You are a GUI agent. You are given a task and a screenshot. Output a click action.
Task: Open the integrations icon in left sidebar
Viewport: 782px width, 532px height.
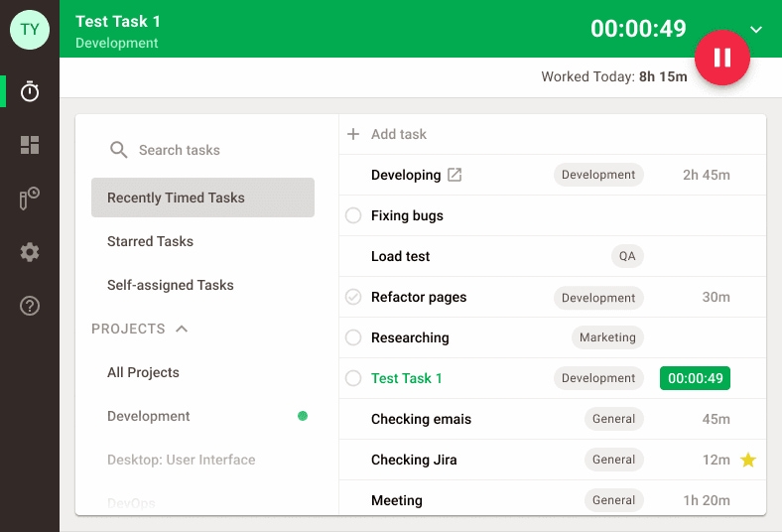[x=30, y=199]
